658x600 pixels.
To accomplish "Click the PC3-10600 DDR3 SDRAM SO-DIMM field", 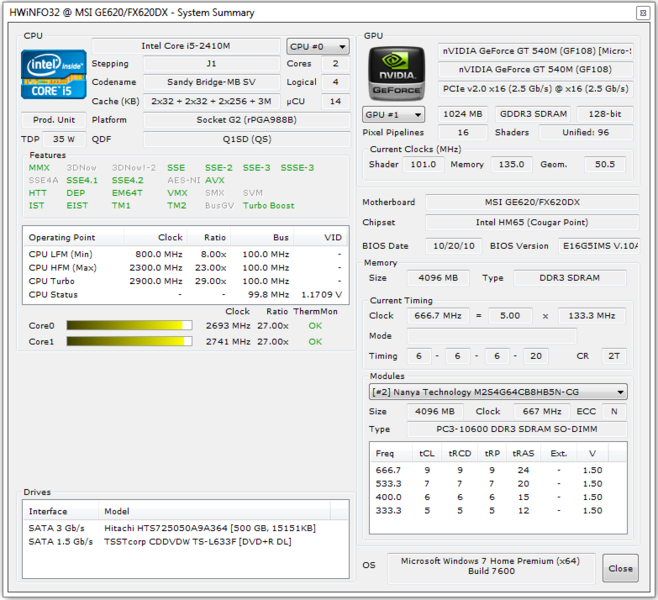I will tap(517, 429).
